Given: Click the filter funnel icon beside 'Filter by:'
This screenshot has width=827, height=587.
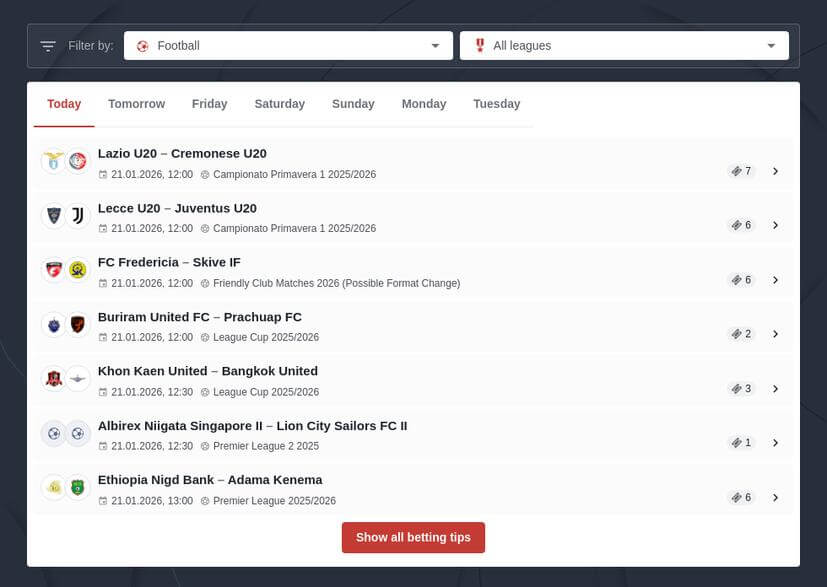Looking at the screenshot, I should pyautogui.click(x=47, y=45).
